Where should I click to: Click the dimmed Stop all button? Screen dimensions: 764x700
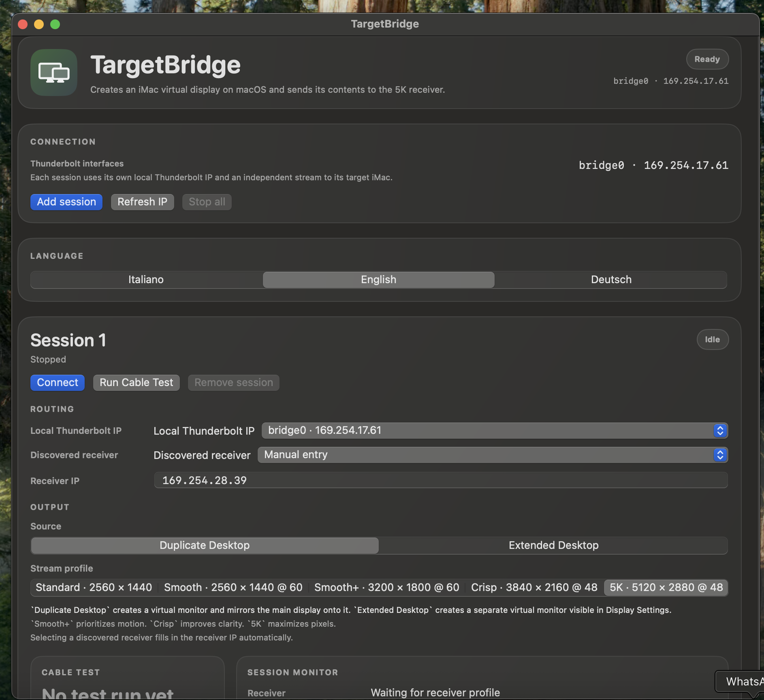(x=207, y=202)
